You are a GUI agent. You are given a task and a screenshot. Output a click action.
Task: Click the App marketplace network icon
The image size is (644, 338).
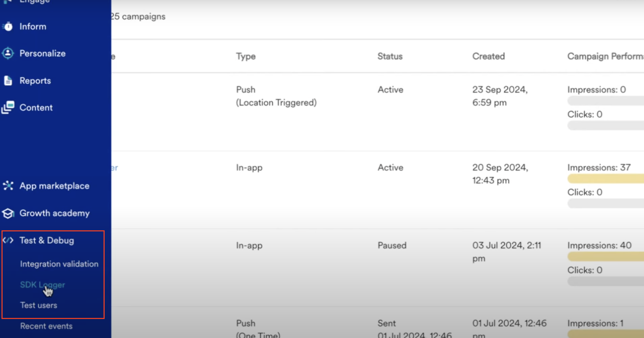pos(8,186)
